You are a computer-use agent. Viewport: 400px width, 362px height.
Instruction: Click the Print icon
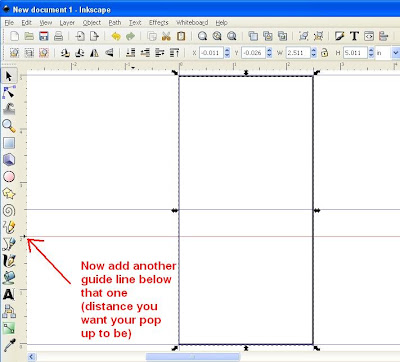point(58,36)
